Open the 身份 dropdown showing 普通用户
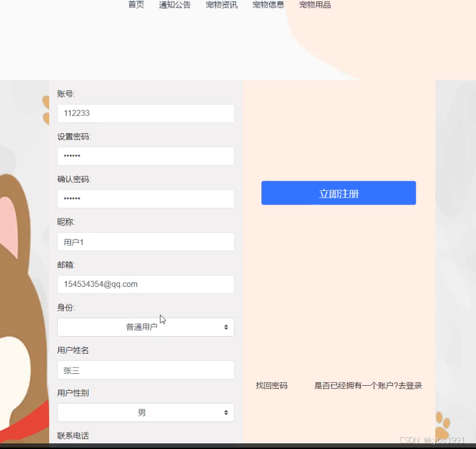476x449 pixels. [x=146, y=327]
